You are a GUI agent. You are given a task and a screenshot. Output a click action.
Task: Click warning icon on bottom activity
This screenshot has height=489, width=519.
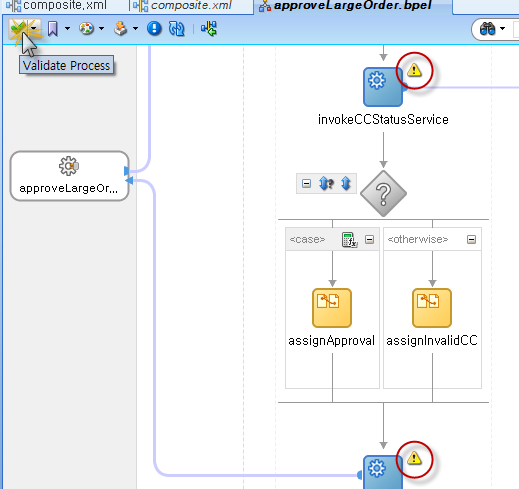coord(414,458)
